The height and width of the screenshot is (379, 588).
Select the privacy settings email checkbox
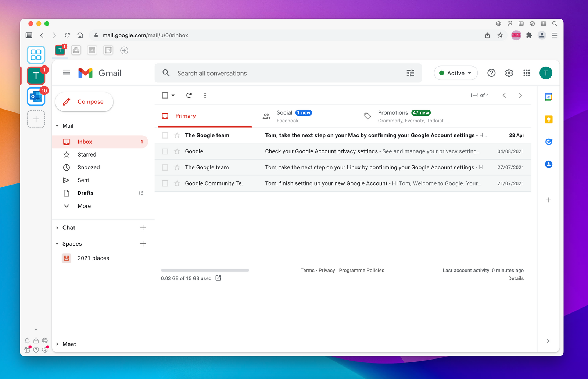(x=165, y=151)
